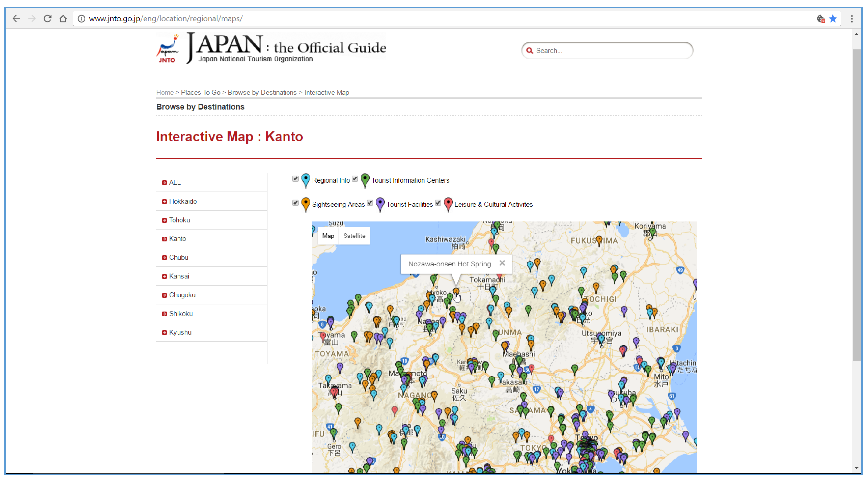Toggle the Tourist Information Centers checkbox
This screenshot has width=868, height=481.
[355, 179]
